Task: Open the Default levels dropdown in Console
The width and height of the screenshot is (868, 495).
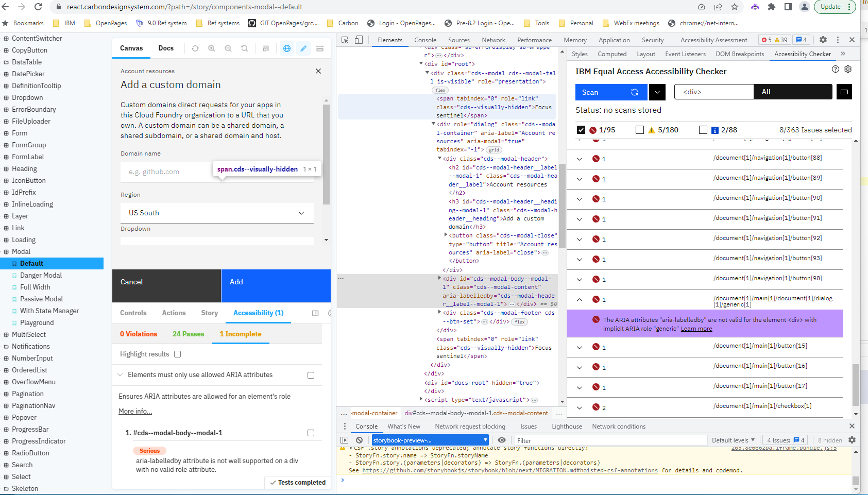Action: coord(733,440)
